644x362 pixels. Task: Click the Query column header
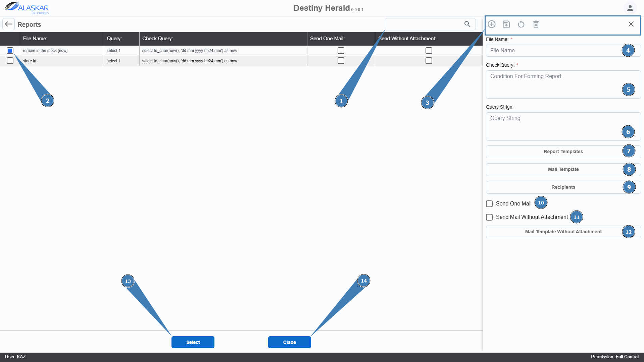[121, 39]
